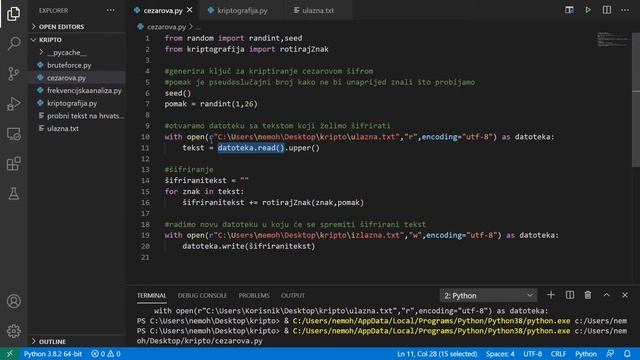Switch to the ulazna.txt tab
The width and height of the screenshot is (640, 360).
coord(318,11)
